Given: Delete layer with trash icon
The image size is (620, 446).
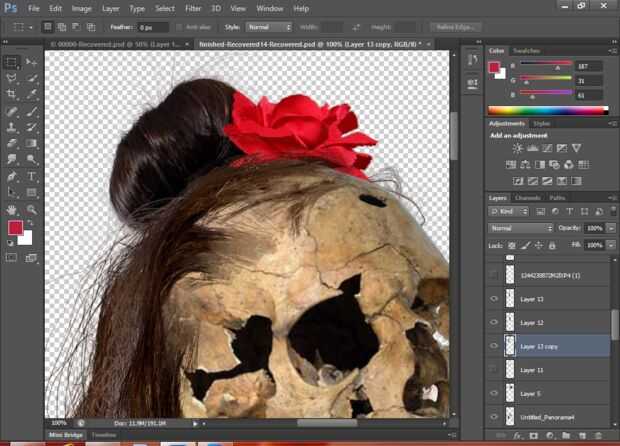Looking at the screenshot, I should click(x=598, y=436).
